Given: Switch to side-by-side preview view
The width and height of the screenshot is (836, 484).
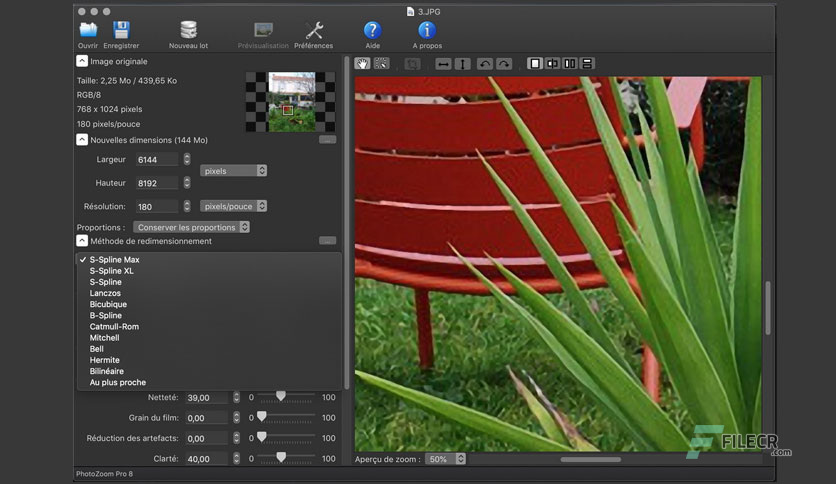Looking at the screenshot, I should point(570,64).
